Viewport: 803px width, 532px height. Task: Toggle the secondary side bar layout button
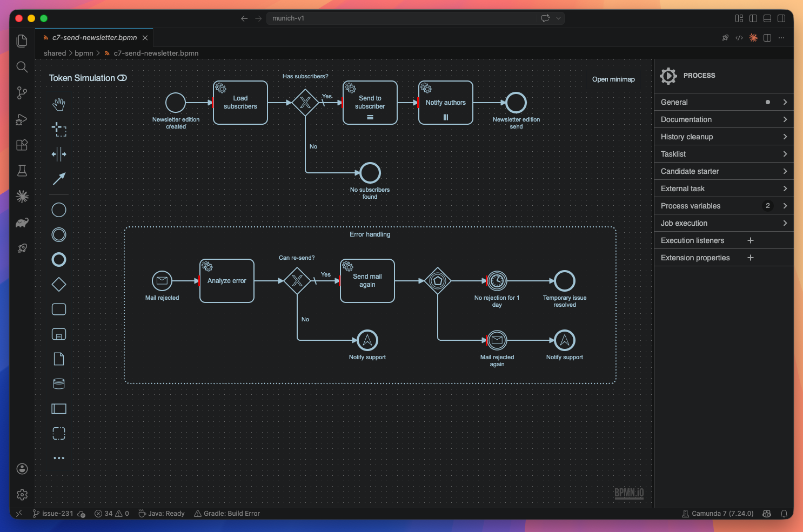(x=781, y=18)
